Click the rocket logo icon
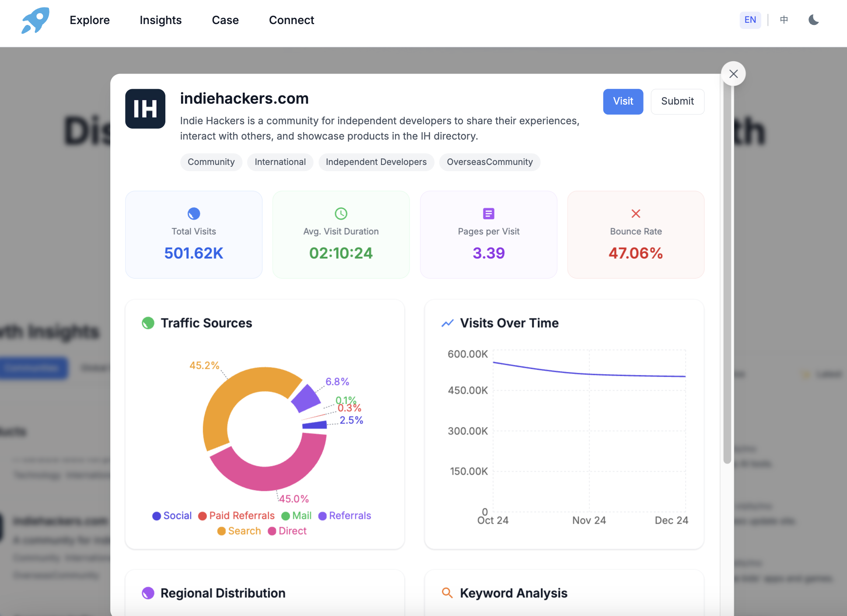Image resolution: width=847 pixels, height=616 pixels. click(x=35, y=20)
